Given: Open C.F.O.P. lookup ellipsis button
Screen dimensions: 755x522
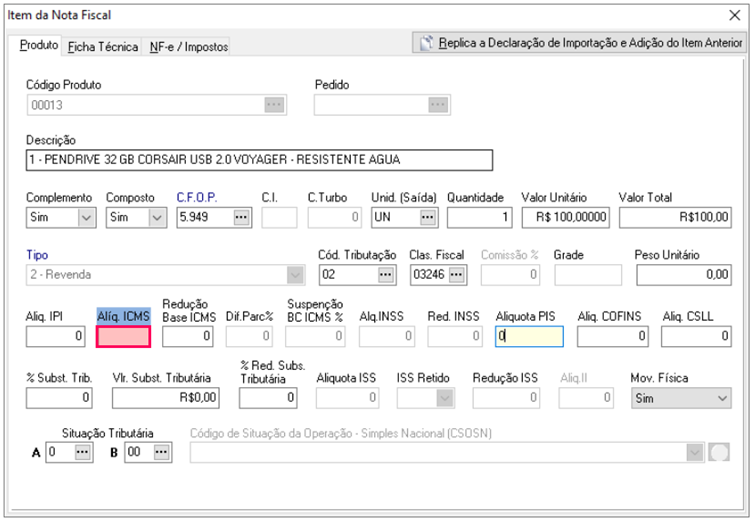Looking at the screenshot, I should 240,216.
